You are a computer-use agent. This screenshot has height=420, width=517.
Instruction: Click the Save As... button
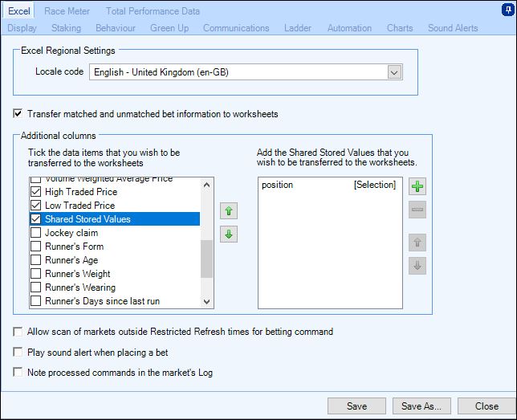pos(426,406)
